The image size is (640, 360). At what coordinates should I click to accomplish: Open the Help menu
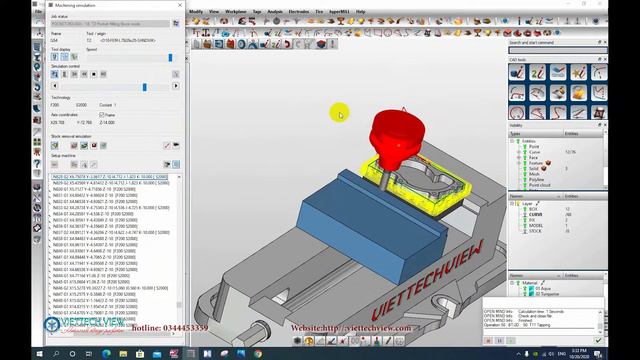tap(360, 12)
